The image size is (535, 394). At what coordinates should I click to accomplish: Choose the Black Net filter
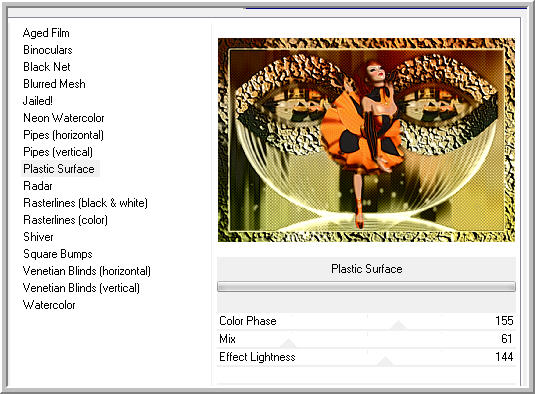47,67
